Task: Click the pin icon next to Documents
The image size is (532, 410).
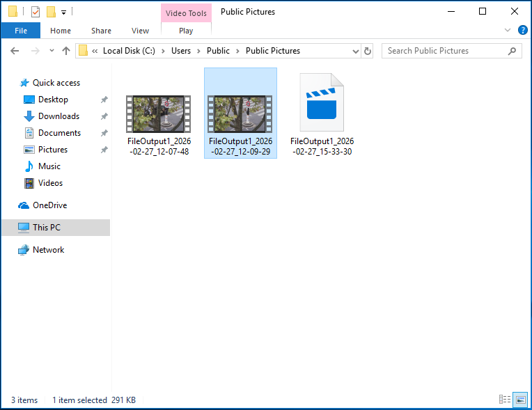Action: (104, 132)
